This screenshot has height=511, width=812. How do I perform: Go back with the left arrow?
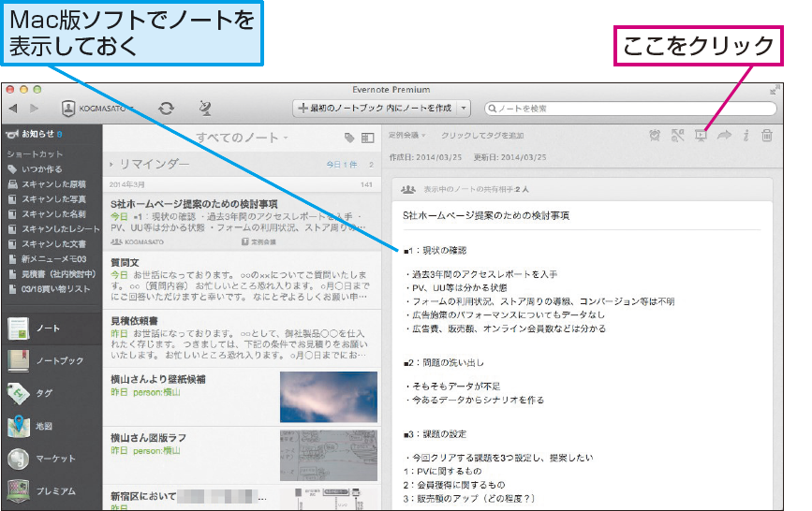coord(13,109)
